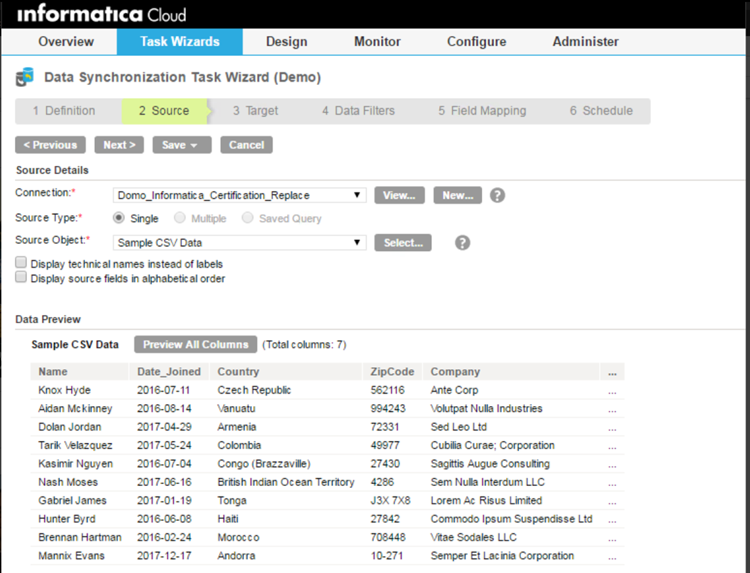Click ellipsis in Knox Hyde row
Viewport: 750px width, 573px height.
click(612, 391)
